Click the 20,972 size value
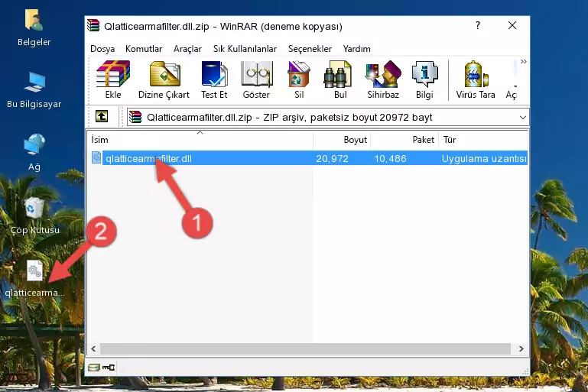The height and width of the screenshot is (392, 588). click(332, 159)
